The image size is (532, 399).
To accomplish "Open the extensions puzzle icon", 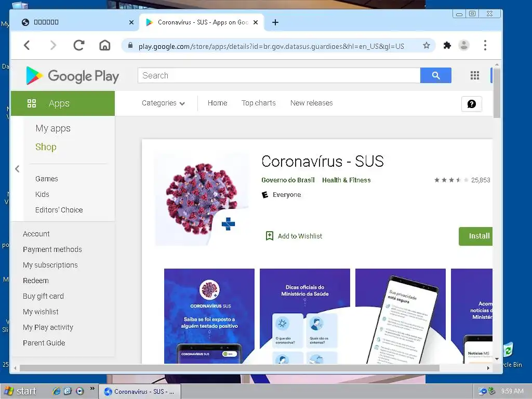I will (447, 45).
